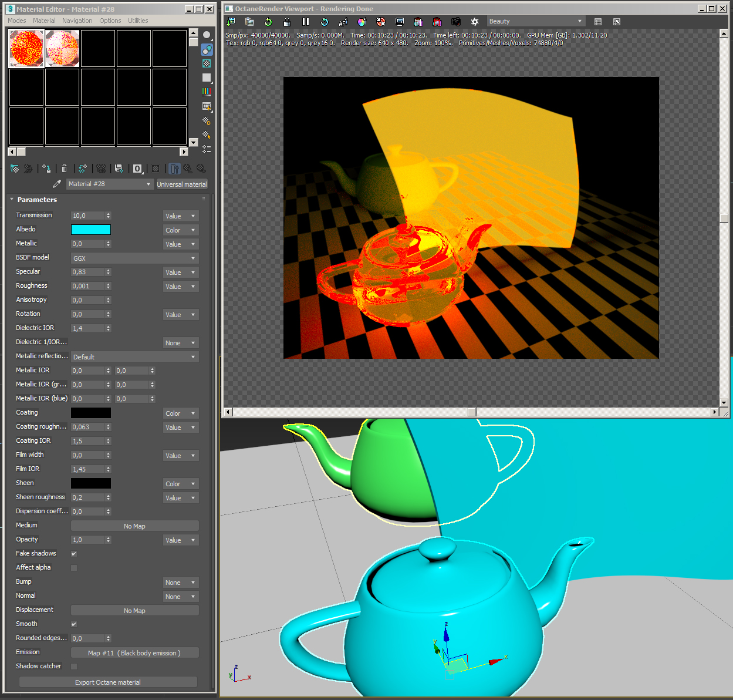Click Go to Parent icon in Material Editor
The image size is (733, 700).
pos(188,169)
